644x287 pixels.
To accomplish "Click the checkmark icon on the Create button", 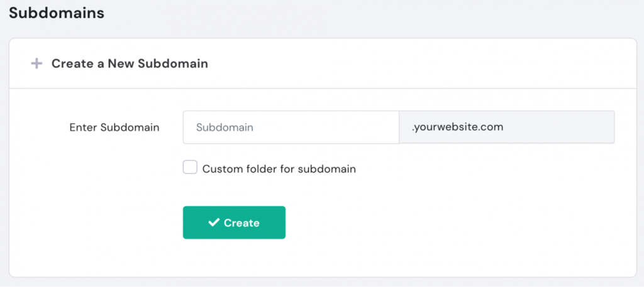I will coord(214,223).
